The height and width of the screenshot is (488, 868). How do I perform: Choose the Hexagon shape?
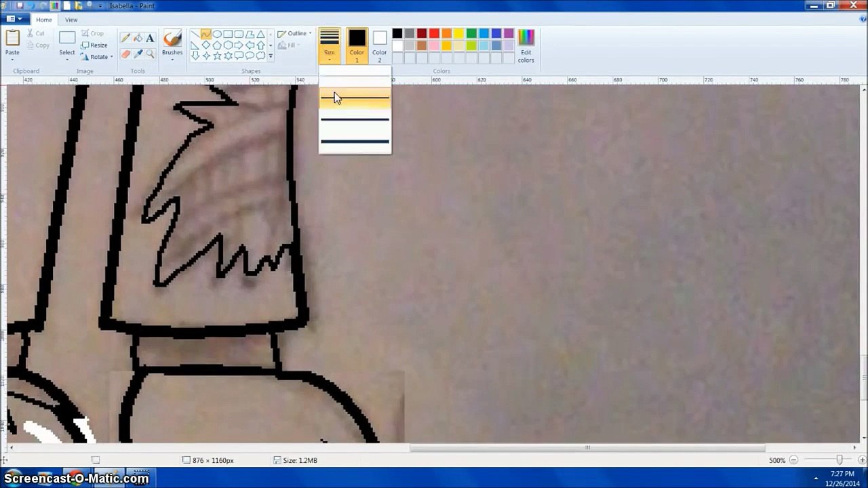228,45
